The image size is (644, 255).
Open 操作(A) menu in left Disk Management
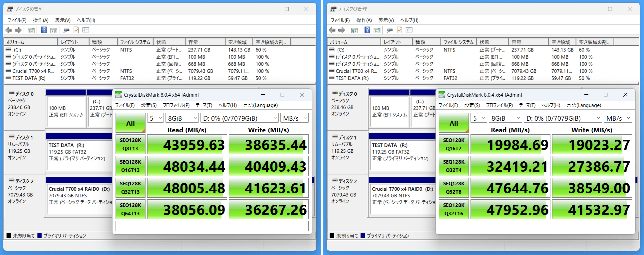click(x=41, y=20)
